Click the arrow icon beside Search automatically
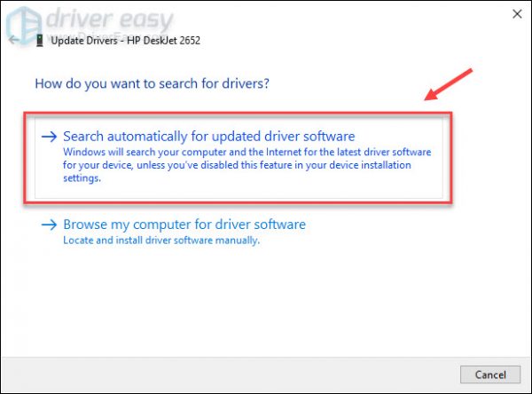Image resolution: width=532 pixels, height=394 pixels. pos(50,137)
